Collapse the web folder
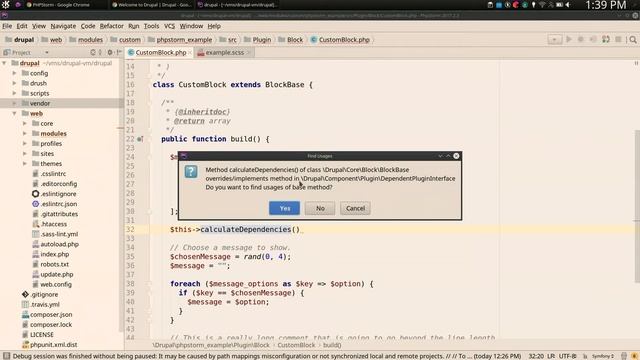Viewport: 640px width, 360px height. [14, 113]
